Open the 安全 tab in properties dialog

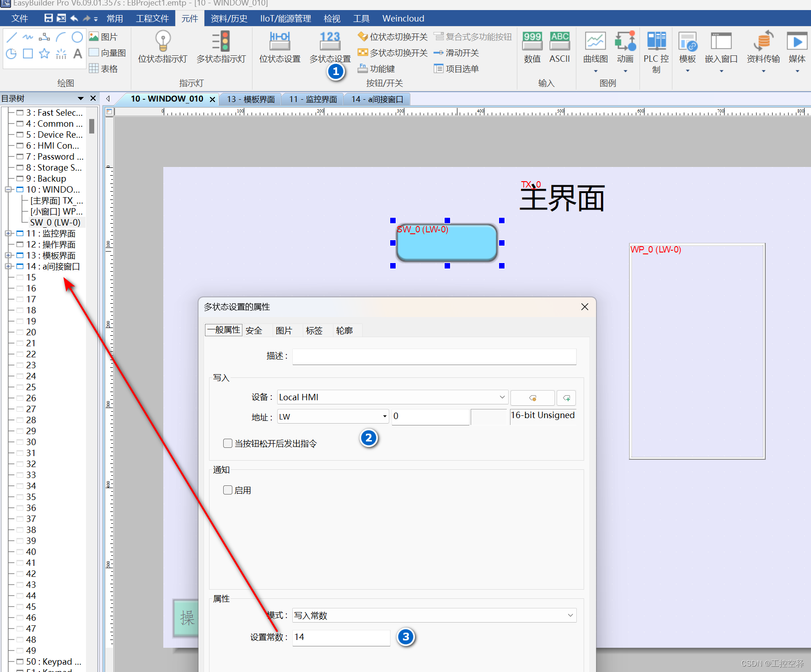(254, 330)
